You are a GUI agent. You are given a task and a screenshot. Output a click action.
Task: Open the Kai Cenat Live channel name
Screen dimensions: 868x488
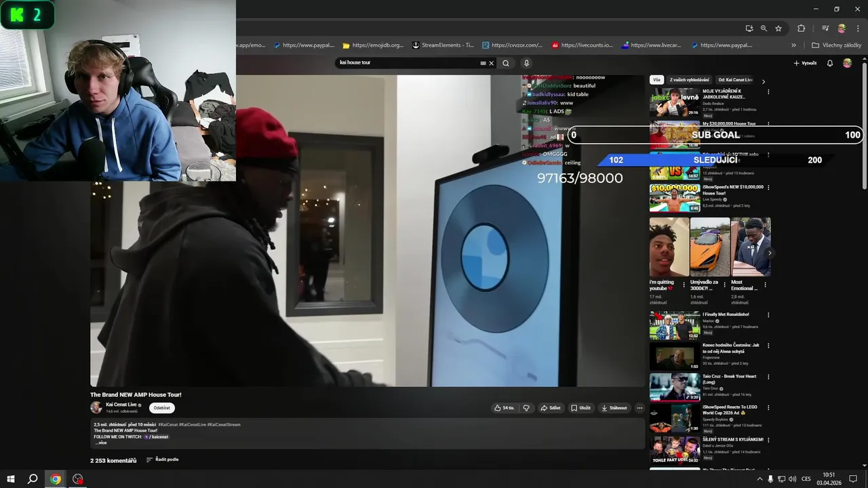(121, 405)
